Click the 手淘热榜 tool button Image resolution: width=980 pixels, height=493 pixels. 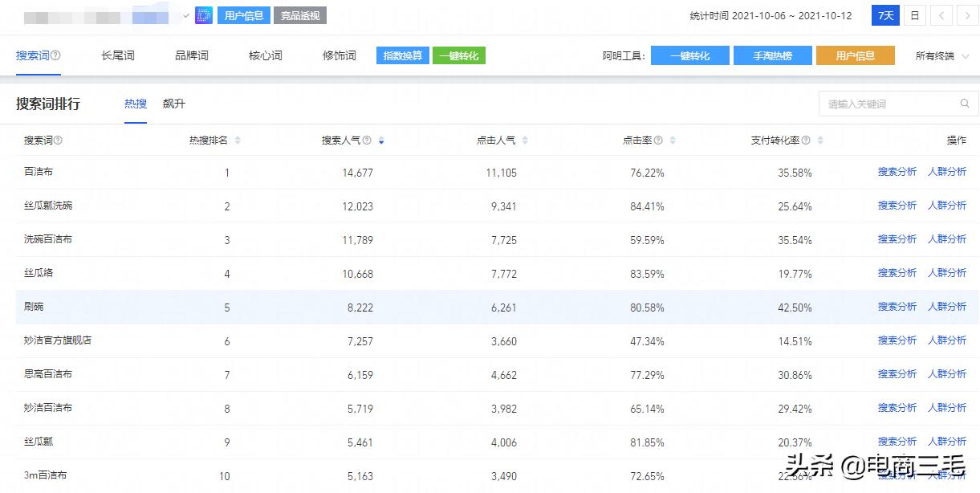pyautogui.click(x=773, y=55)
